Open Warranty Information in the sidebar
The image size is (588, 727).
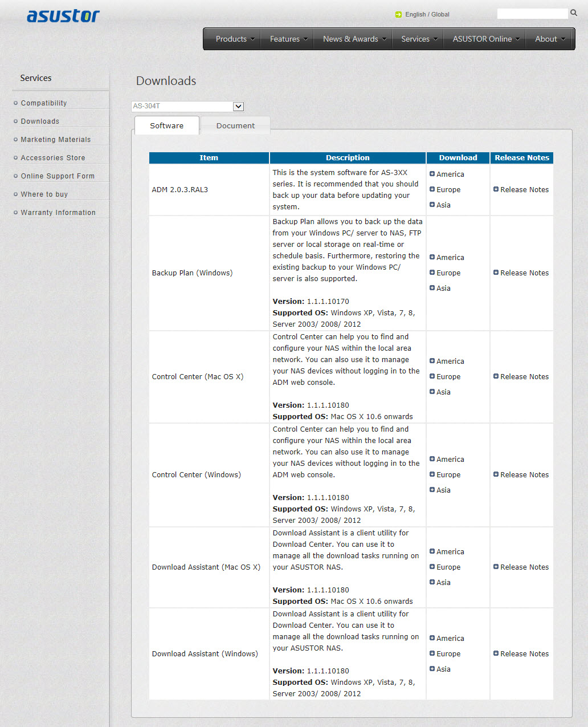58,213
